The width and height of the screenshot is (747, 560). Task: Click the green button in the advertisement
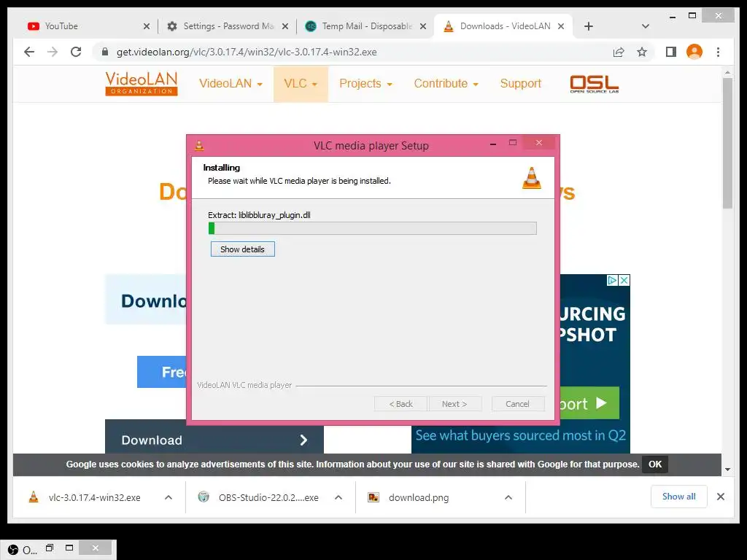(589, 403)
